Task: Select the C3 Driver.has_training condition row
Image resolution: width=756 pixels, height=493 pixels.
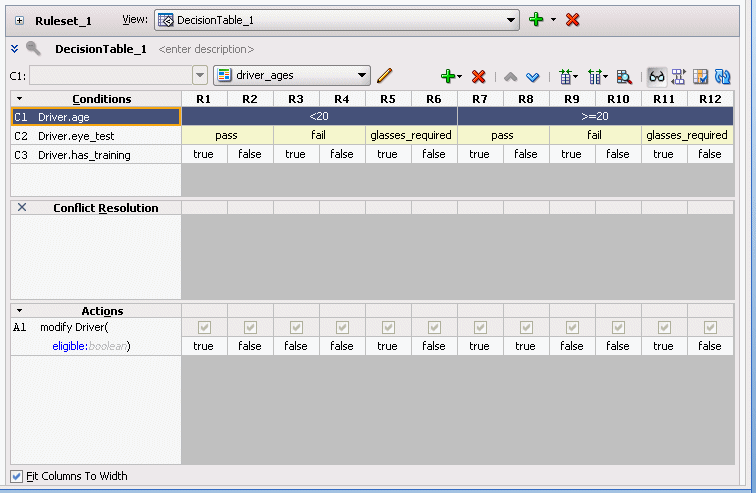Action: click(x=95, y=155)
